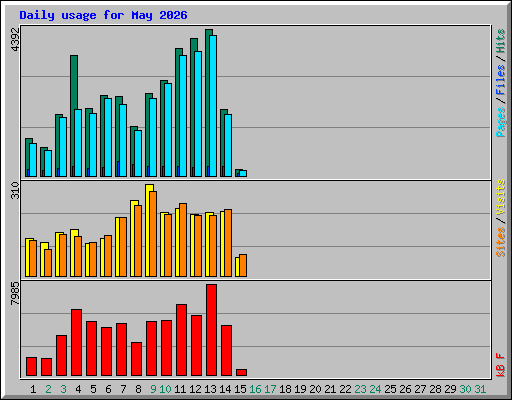Click the 310 visits axis value

15,190
